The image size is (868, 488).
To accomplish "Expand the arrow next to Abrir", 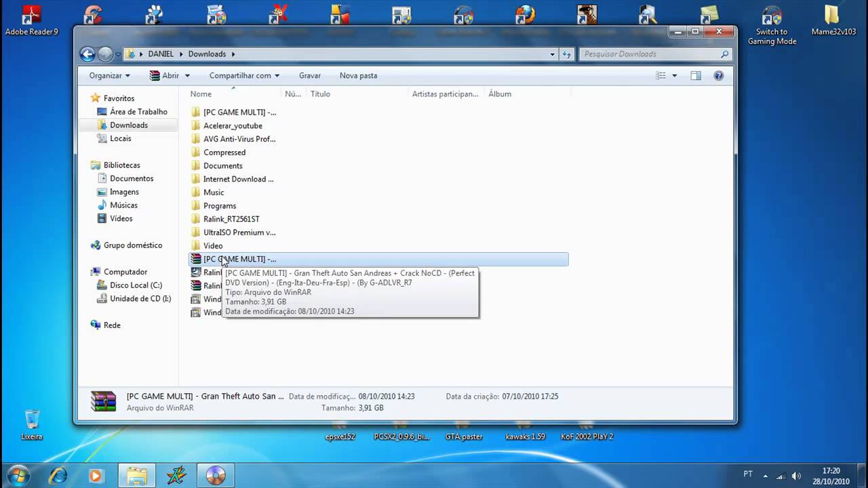I will coord(187,76).
